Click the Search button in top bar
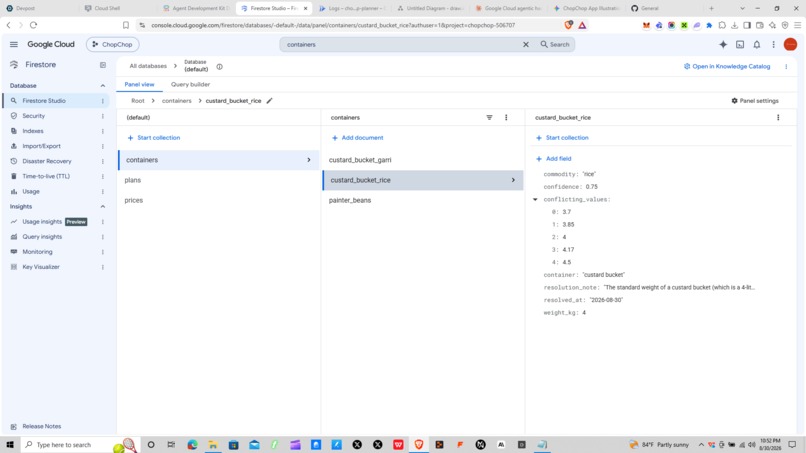 coord(555,45)
